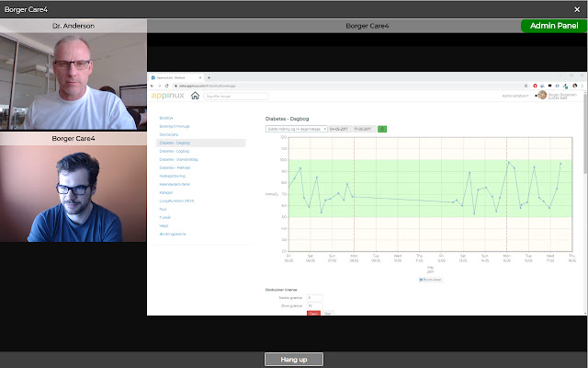Open the Admin Panel

pyautogui.click(x=554, y=26)
